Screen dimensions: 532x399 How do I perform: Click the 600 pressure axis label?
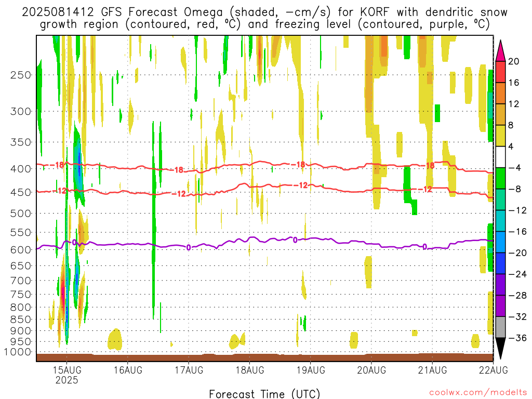21,250
